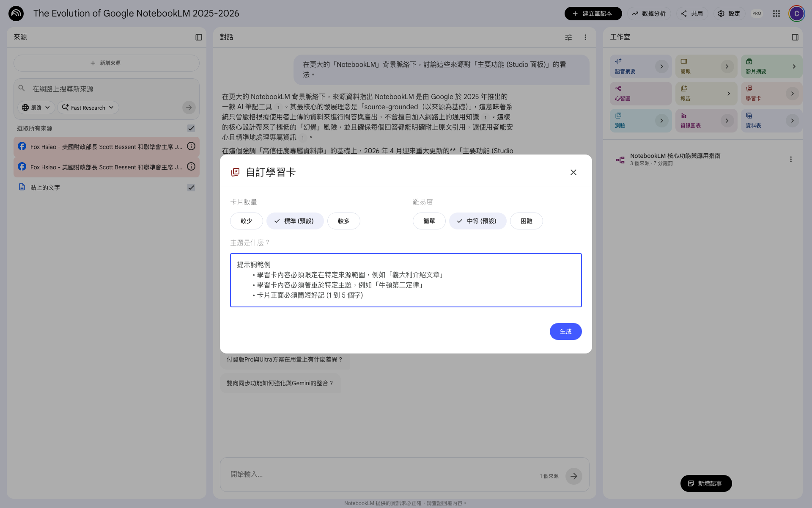Expand 語音摘要 options chevron
Image resolution: width=812 pixels, height=508 pixels.
pos(662,66)
